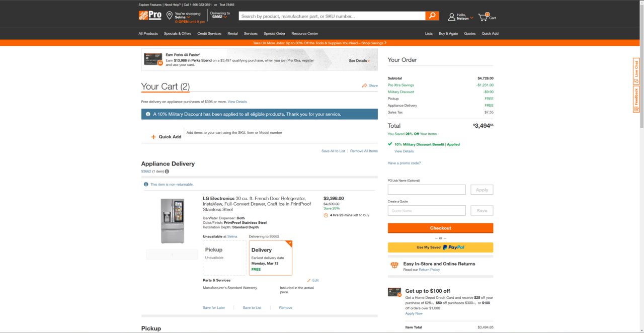Click Shop Savings orange promo banner

point(318,43)
